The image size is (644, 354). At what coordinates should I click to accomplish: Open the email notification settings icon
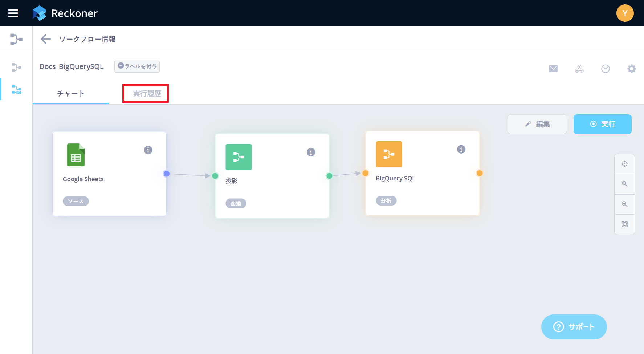pyautogui.click(x=553, y=69)
